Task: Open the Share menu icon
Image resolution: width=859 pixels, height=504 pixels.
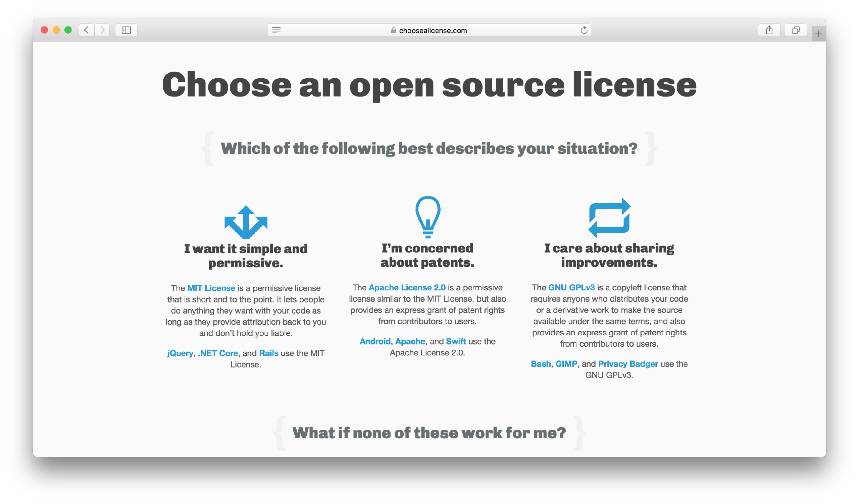Action: coord(769,30)
